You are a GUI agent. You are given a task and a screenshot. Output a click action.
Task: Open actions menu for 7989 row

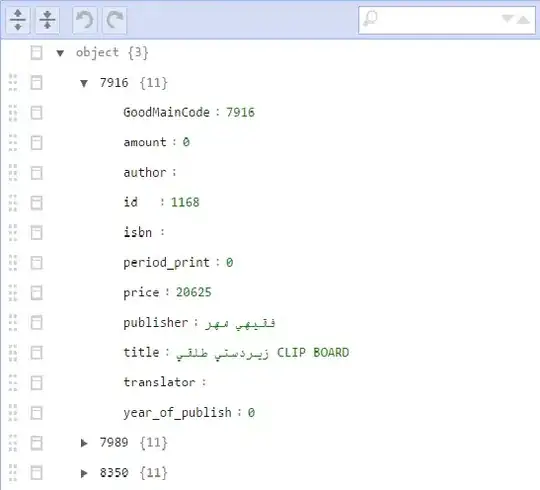point(37,443)
